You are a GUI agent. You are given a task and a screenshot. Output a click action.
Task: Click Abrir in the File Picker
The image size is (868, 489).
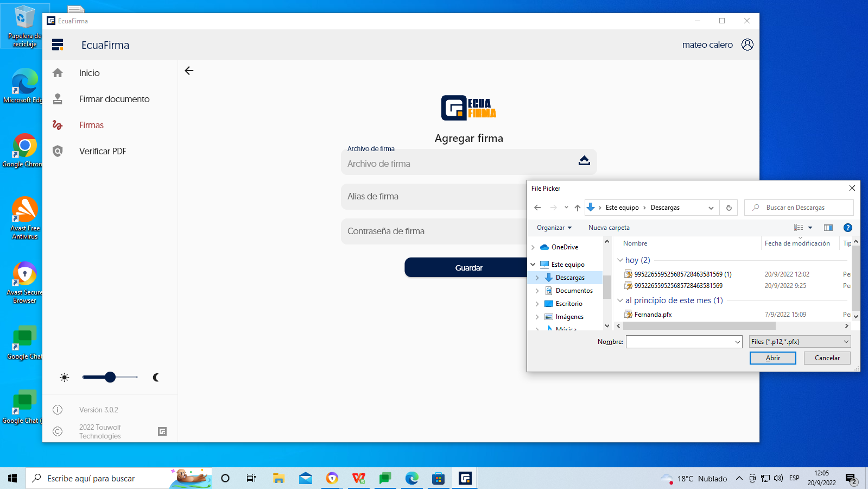click(773, 358)
